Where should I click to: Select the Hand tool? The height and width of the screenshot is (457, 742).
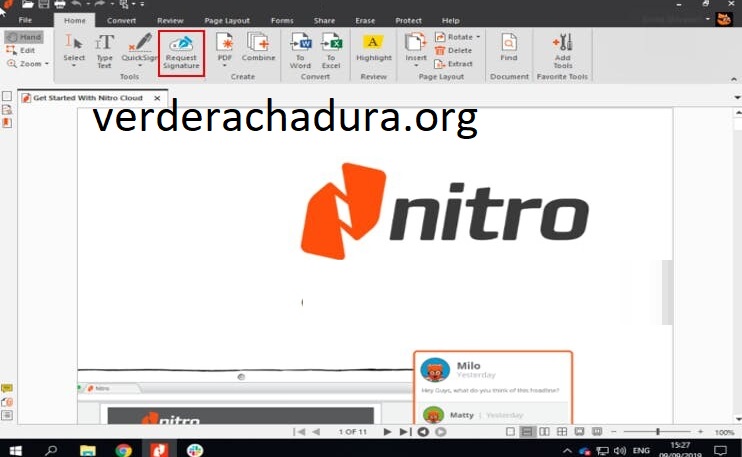(24, 37)
